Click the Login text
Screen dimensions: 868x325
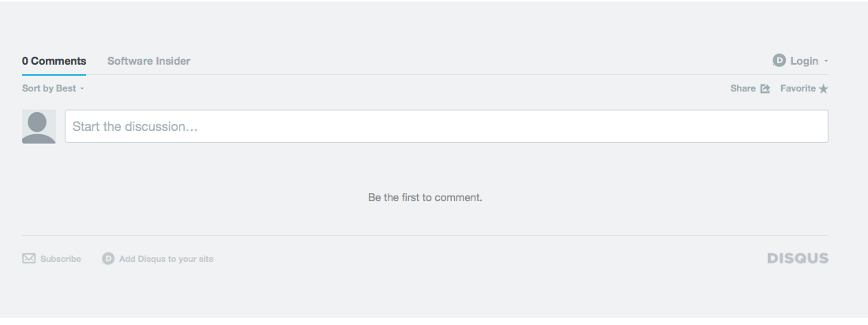point(804,62)
